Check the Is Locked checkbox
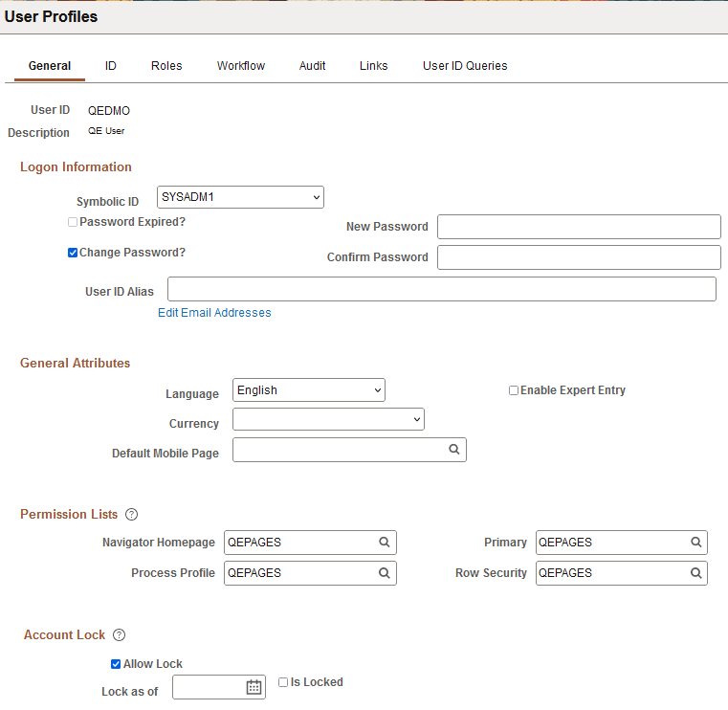Screen dimensions: 728x710 (283, 682)
